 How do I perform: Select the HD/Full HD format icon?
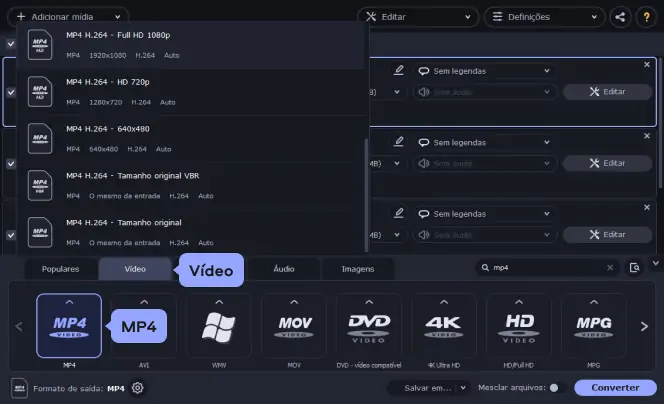click(x=519, y=326)
